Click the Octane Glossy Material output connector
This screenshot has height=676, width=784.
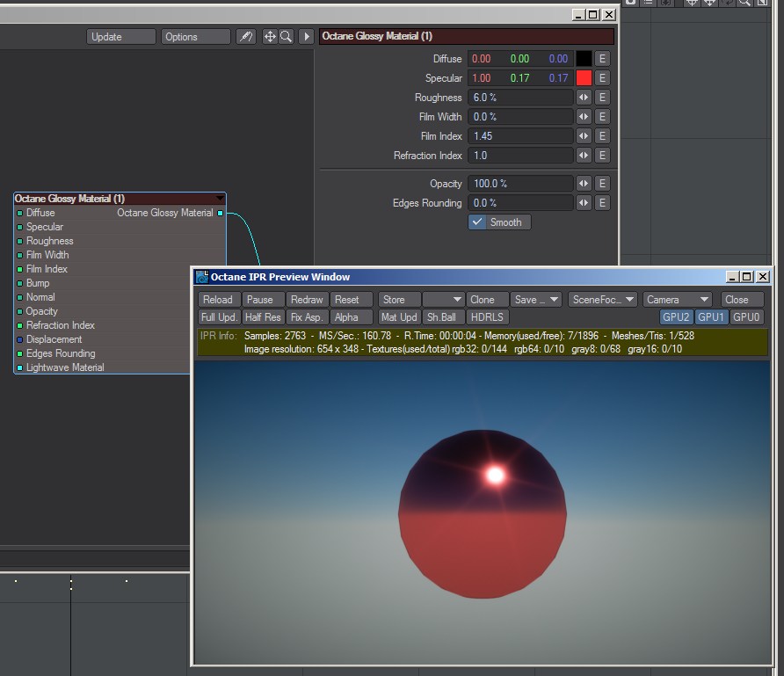point(220,213)
